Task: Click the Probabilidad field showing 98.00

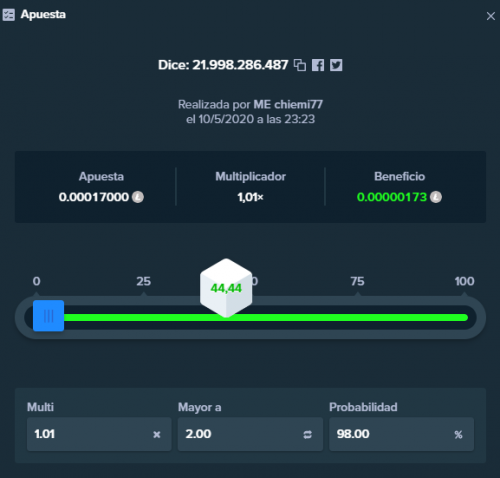Action: coord(401,434)
